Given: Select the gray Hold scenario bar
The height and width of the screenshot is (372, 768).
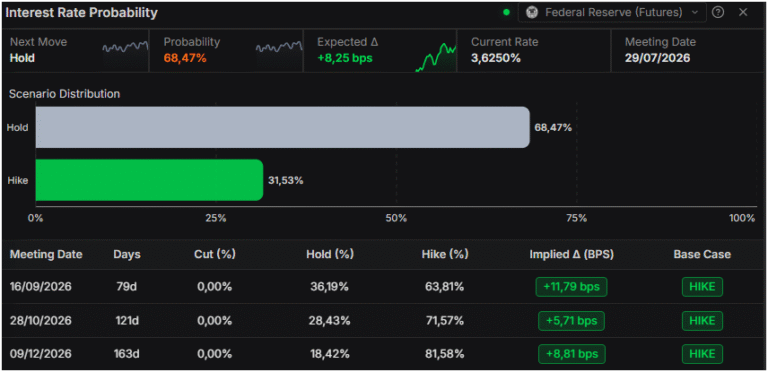Looking at the screenshot, I should (283, 127).
